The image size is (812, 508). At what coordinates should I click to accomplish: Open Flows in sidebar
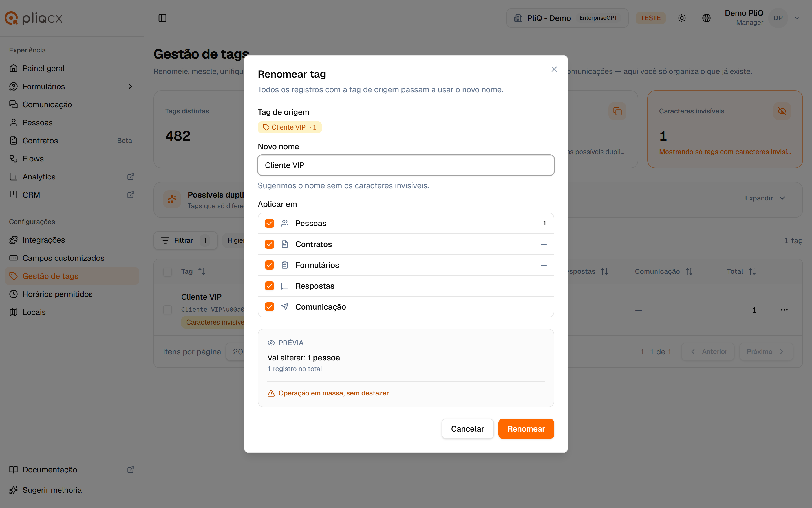pyautogui.click(x=72, y=159)
